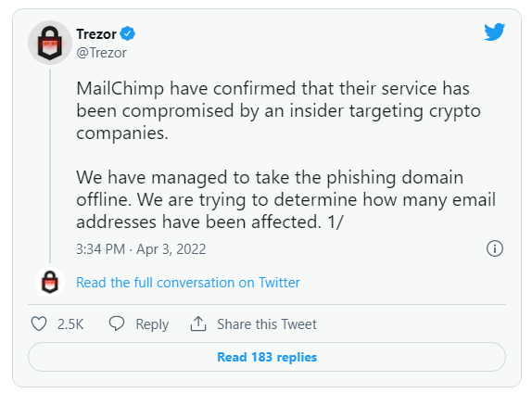
Task: Like the tweet with the heart icon
Action: (x=39, y=323)
